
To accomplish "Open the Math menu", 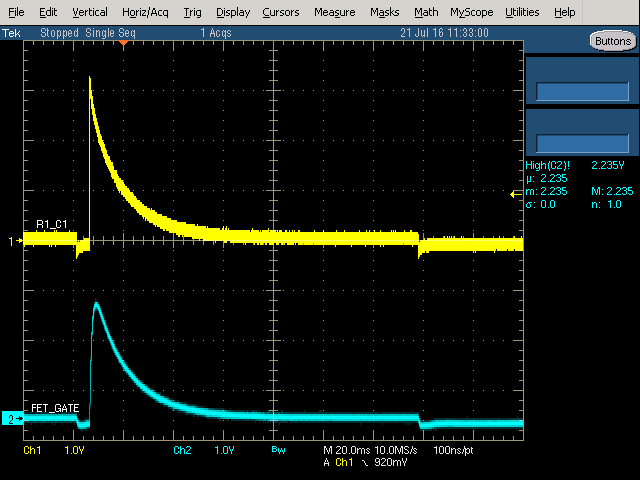I will pos(426,12).
